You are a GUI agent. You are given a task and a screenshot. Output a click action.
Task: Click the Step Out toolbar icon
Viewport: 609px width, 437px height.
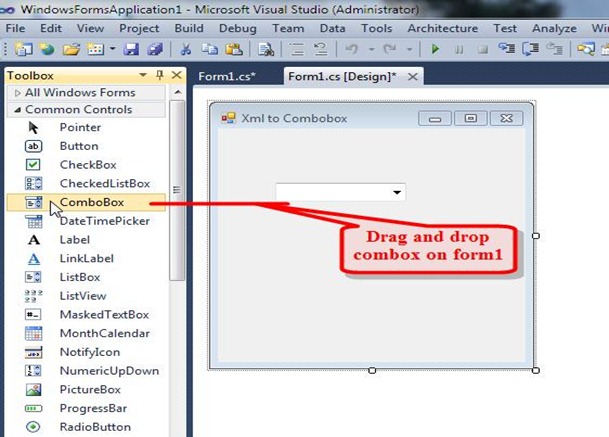pos(555,49)
